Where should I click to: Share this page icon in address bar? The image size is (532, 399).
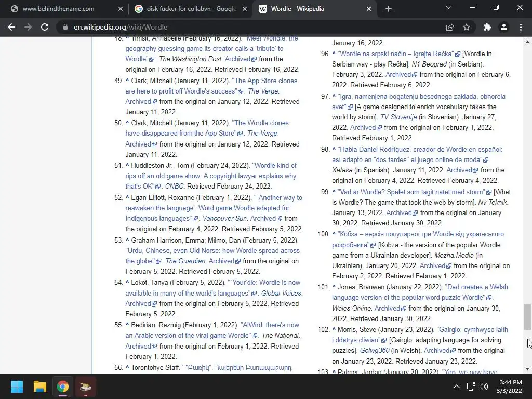pos(450,27)
